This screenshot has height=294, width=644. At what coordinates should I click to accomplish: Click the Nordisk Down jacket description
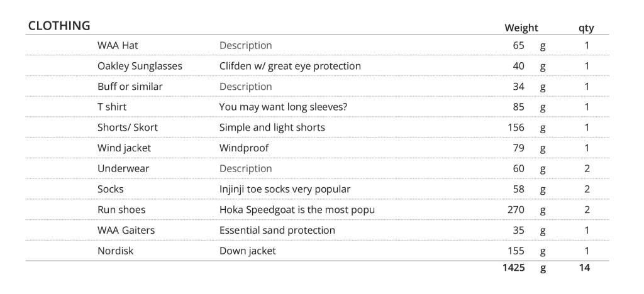coord(247,251)
